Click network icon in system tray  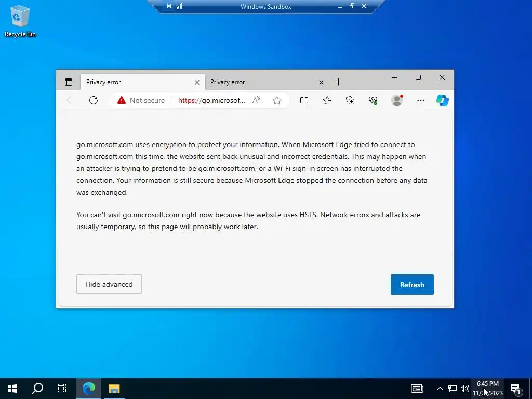click(x=453, y=389)
